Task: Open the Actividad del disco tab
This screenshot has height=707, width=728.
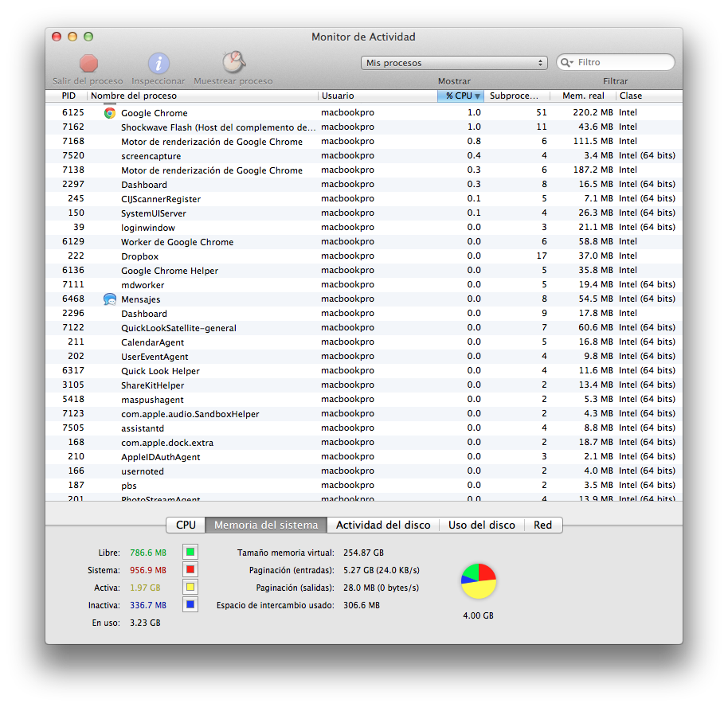Action: coord(383,525)
